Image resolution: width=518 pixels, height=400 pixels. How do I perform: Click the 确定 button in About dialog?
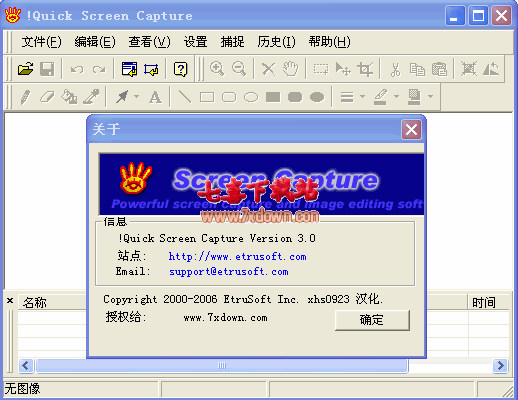pos(372,320)
